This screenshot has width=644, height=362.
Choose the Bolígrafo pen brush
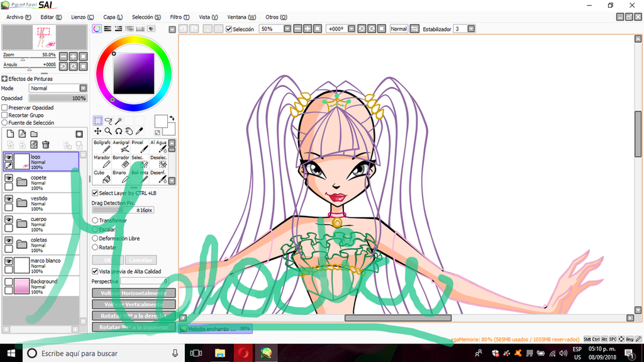click(x=102, y=147)
